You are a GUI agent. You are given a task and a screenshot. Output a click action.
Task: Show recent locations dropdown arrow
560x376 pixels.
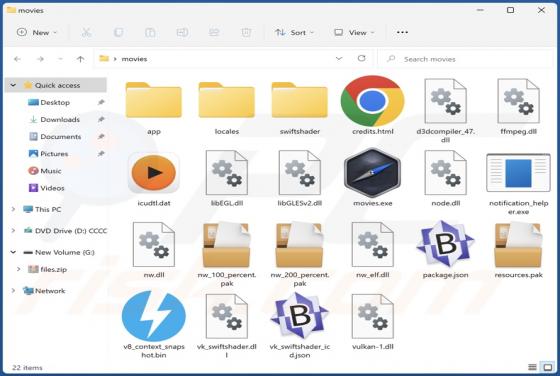pos(60,59)
